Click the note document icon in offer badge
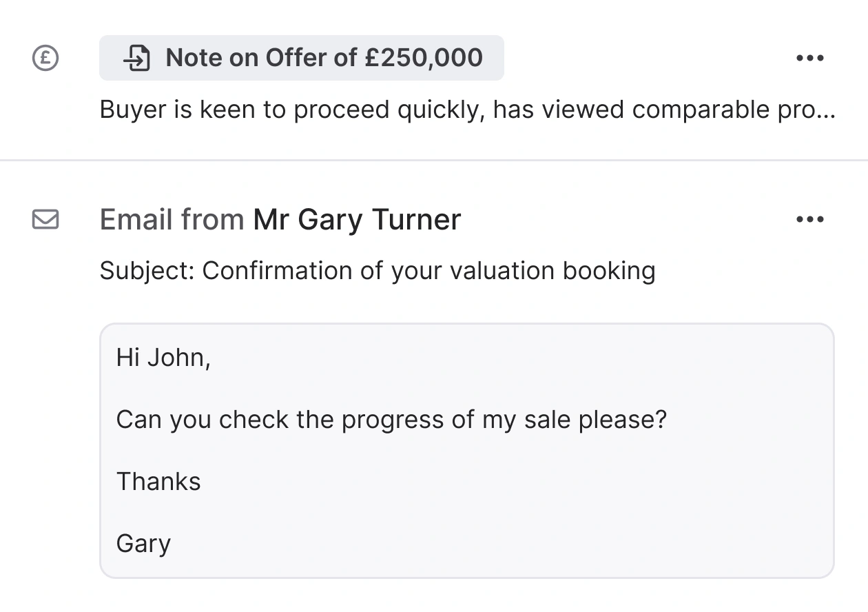Screen dimensions: 868x612 click(x=136, y=58)
